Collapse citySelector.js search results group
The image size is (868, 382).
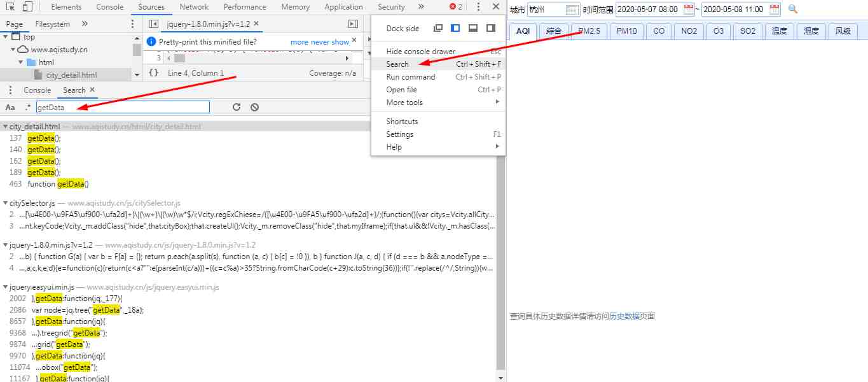[5, 203]
